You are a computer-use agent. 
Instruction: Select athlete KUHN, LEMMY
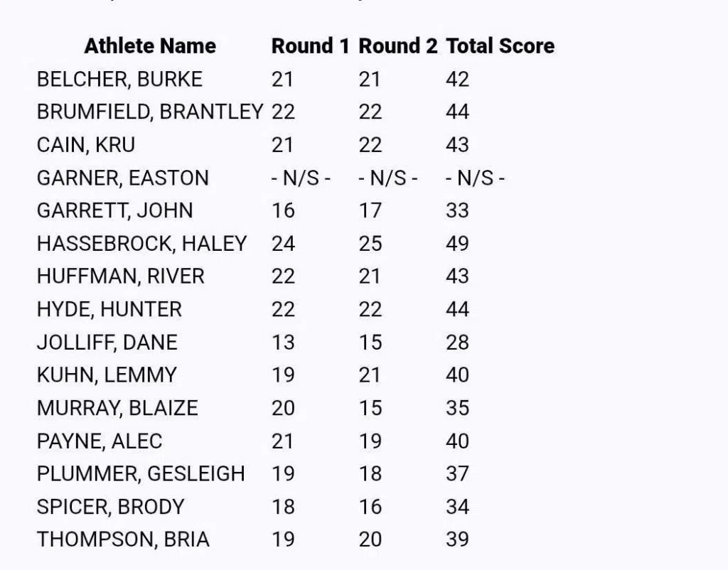pyautogui.click(x=107, y=375)
